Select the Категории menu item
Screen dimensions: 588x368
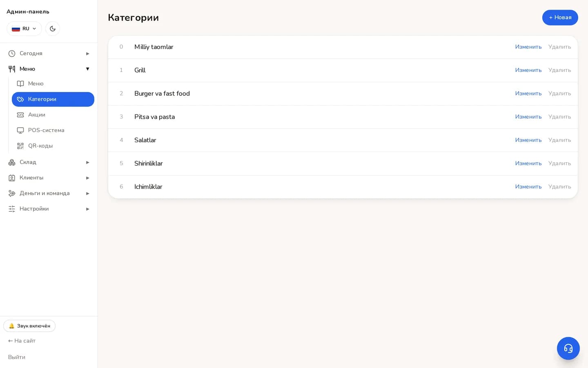pyautogui.click(x=53, y=99)
